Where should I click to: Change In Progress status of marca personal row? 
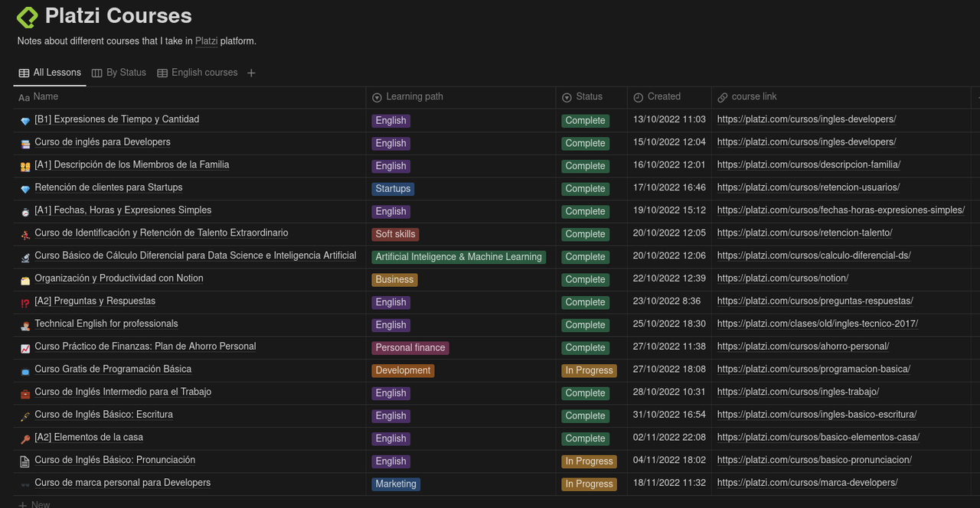point(589,484)
